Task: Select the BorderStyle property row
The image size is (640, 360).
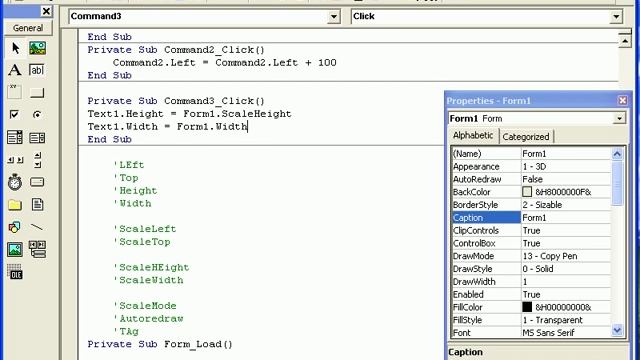Action: pyautogui.click(x=531, y=204)
